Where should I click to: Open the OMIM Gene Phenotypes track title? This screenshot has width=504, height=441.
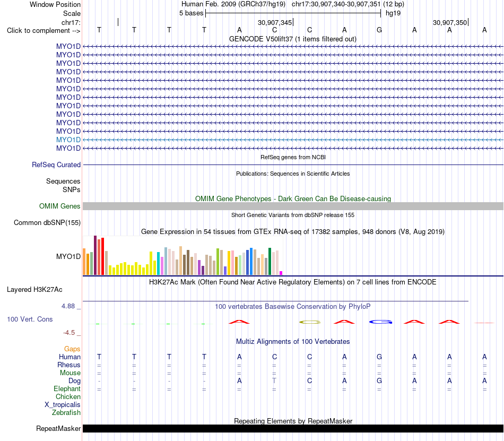pyautogui.click(x=293, y=198)
